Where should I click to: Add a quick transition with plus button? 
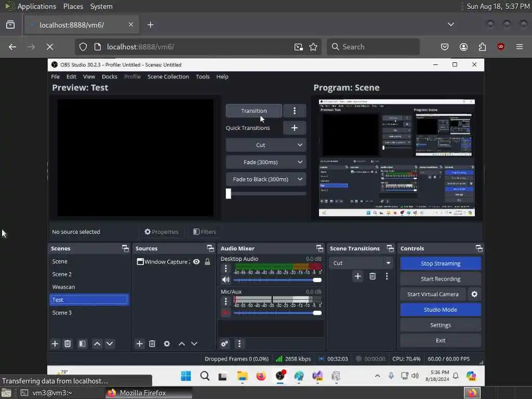[x=294, y=128]
